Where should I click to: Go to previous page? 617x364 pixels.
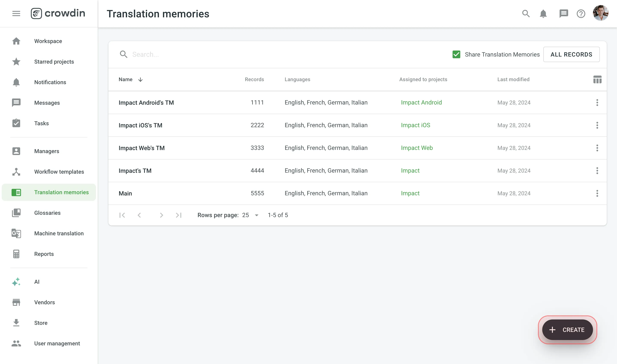tap(139, 215)
